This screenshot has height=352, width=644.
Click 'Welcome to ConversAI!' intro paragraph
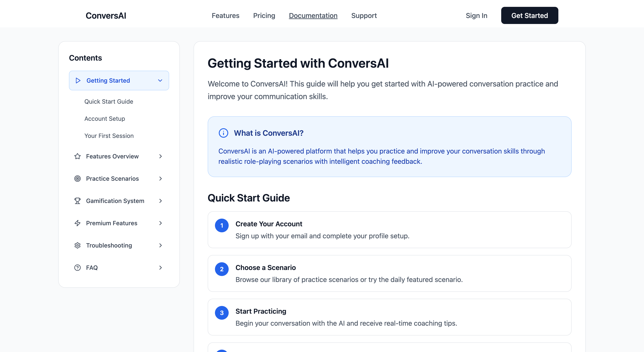point(383,90)
